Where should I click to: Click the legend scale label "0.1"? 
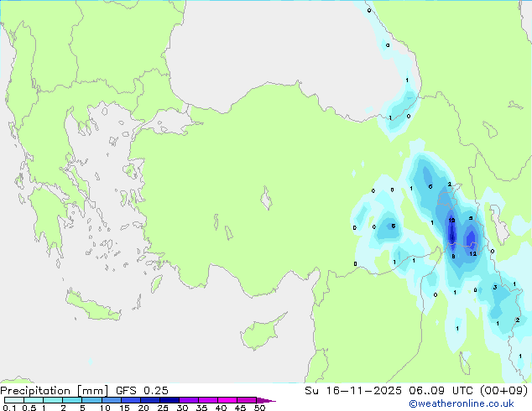click(x=9, y=408)
